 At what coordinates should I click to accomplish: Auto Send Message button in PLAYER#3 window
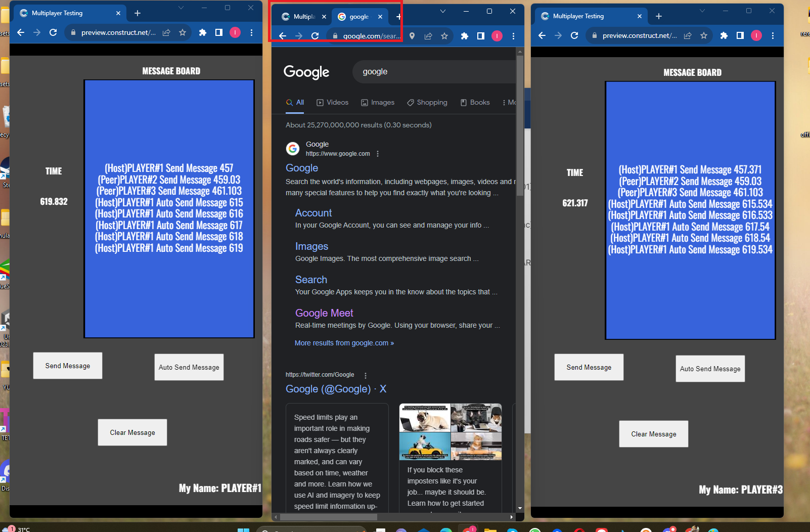pyautogui.click(x=710, y=369)
